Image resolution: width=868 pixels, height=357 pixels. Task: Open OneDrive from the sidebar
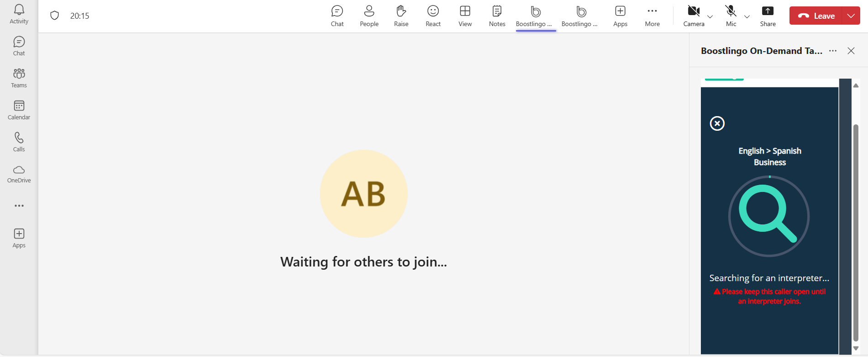pyautogui.click(x=19, y=174)
